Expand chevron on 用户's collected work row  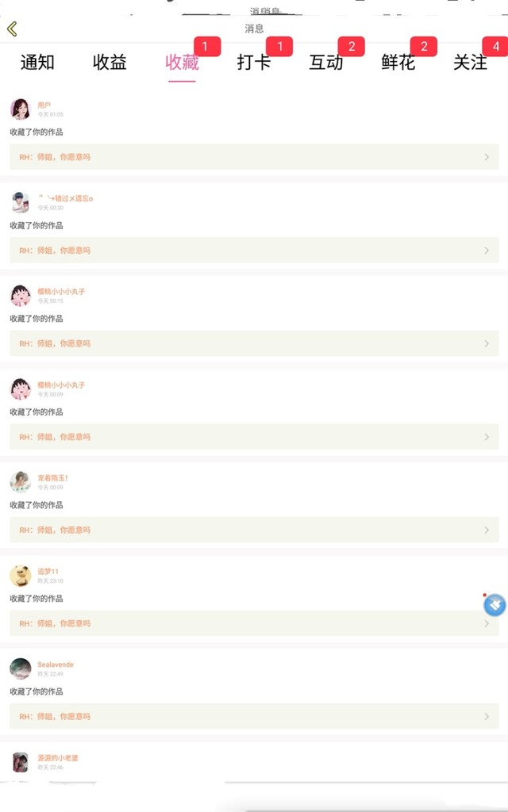487,157
